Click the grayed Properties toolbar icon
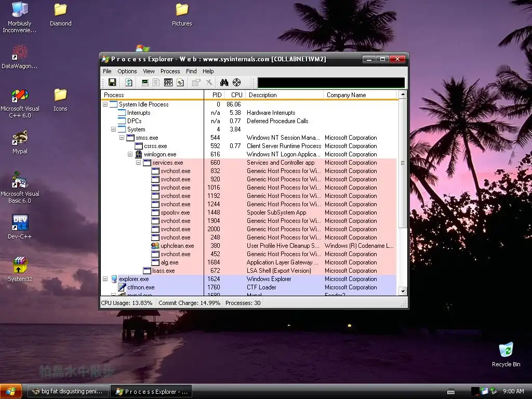The image size is (532, 399). click(x=196, y=83)
